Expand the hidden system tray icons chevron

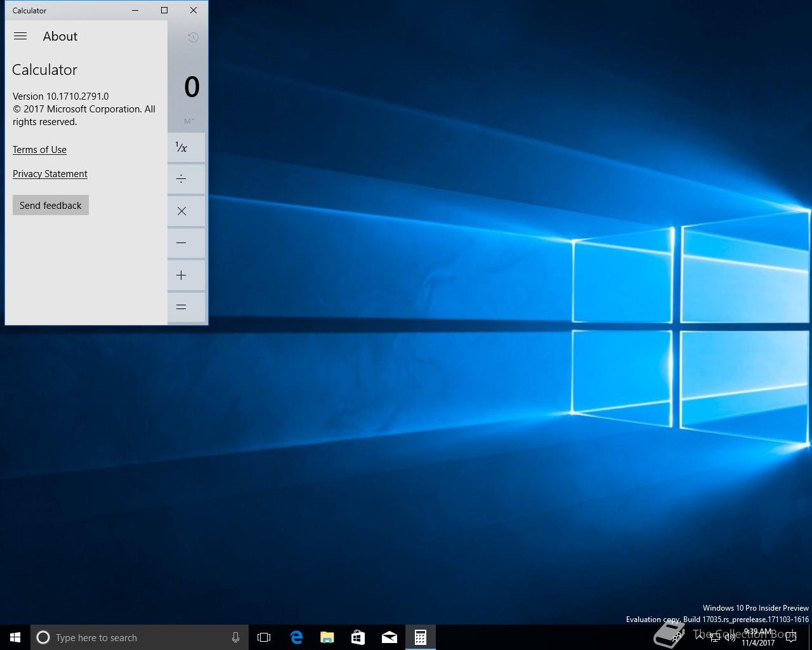pyautogui.click(x=699, y=637)
